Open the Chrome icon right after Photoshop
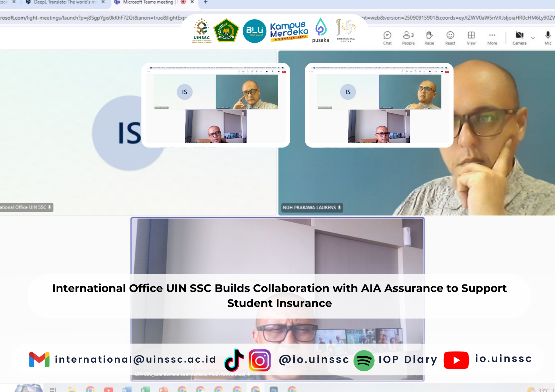Image resolution: width=555 pixels, height=392 pixels. pyautogui.click(x=292, y=389)
